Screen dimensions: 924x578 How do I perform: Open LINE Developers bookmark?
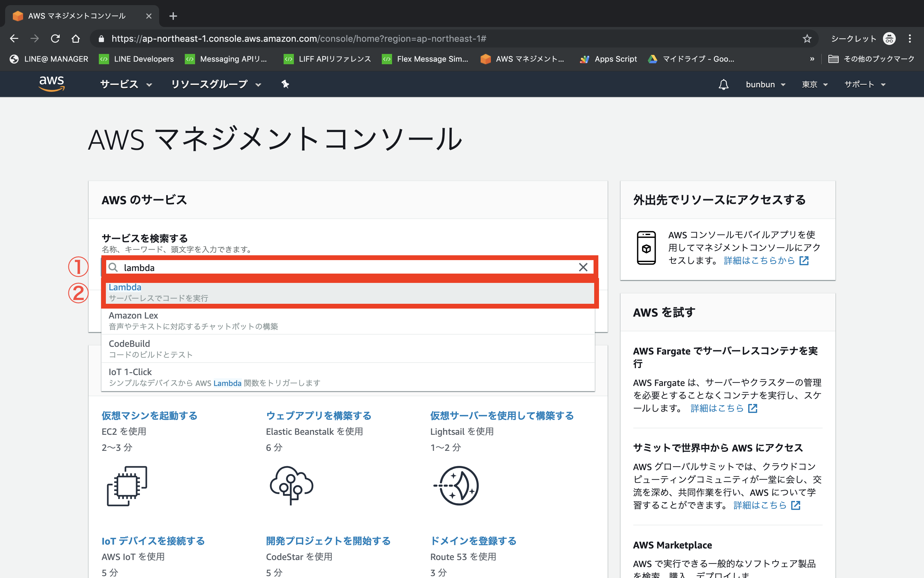(x=136, y=59)
